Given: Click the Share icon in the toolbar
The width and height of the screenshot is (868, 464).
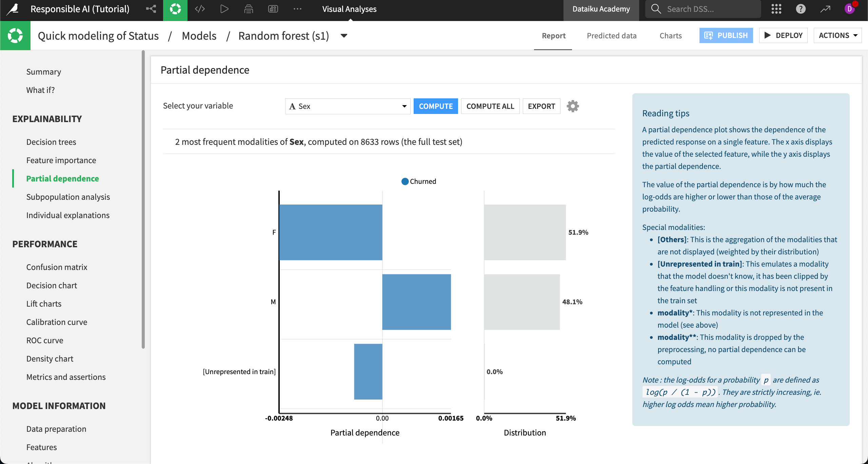Looking at the screenshot, I should point(151,8).
